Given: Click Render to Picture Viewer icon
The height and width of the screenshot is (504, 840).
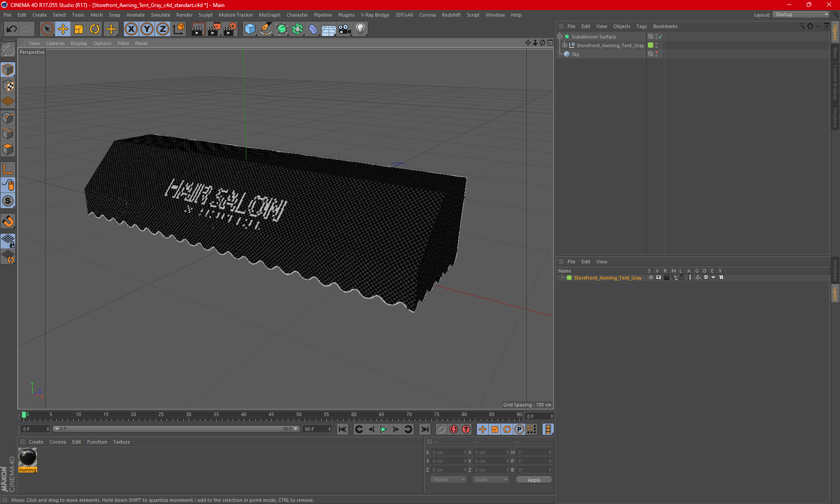Looking at the screenshot, I should 214,29.
